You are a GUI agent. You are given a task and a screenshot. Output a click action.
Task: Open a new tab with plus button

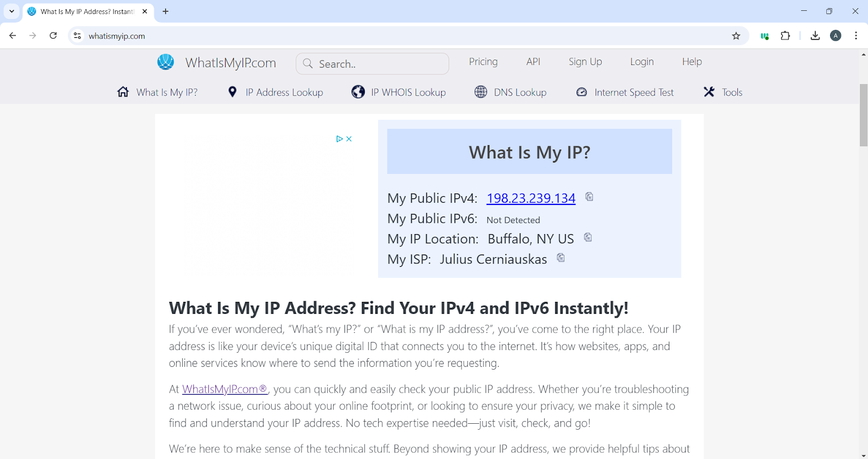165,11
